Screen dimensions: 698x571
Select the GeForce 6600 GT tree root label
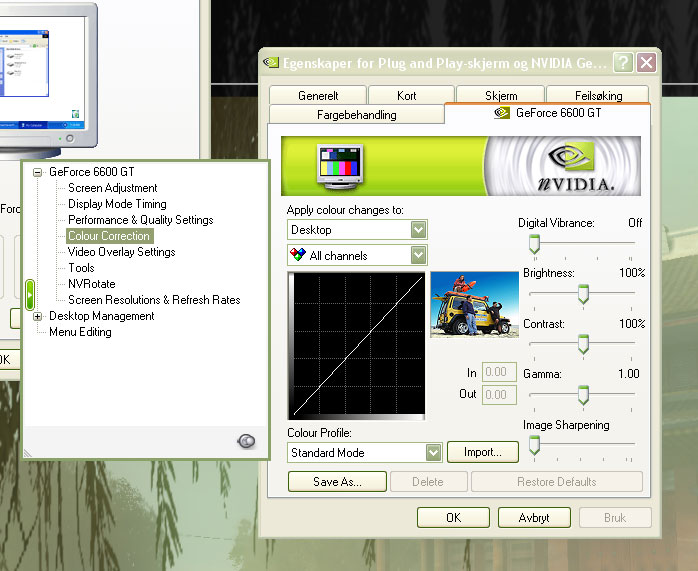91,172
